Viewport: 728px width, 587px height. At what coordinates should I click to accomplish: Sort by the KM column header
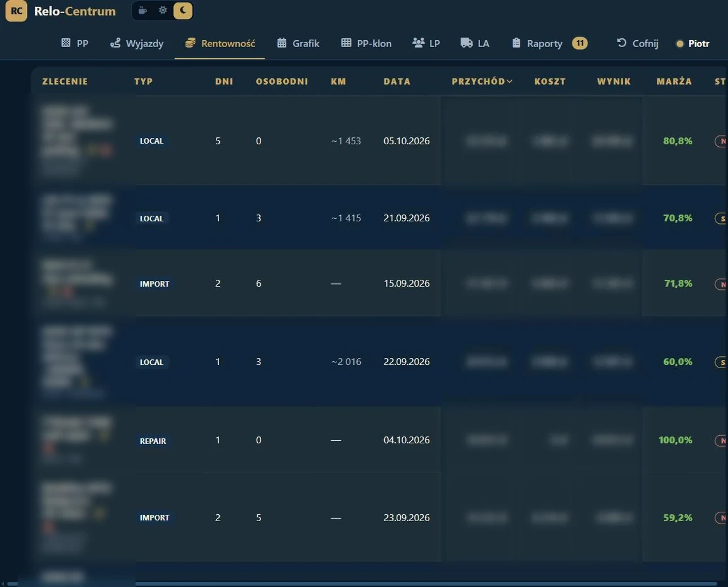(338, 81)
